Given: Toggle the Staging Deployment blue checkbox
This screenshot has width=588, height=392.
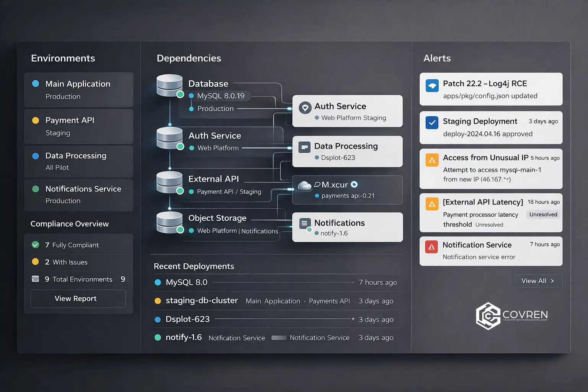Looking at the screenshot, I should tap(432, 123).
